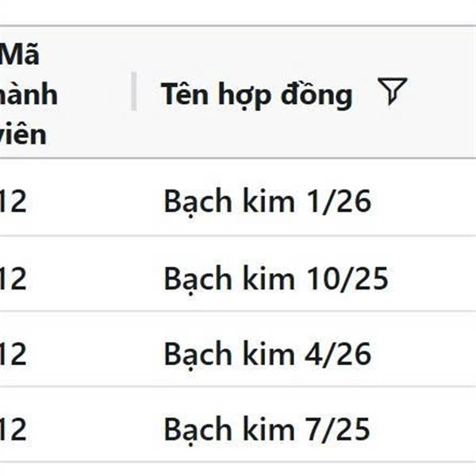The image size is (476, 476).
Task: Click the column divider beside Tên hợp đồng
Action: [133, 91]
